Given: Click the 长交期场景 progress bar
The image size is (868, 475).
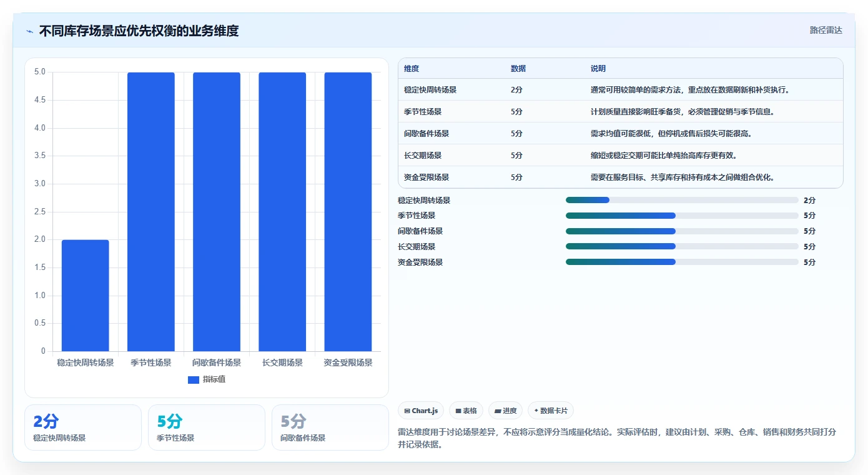Looking at the screenshot, I should (682, 247).
